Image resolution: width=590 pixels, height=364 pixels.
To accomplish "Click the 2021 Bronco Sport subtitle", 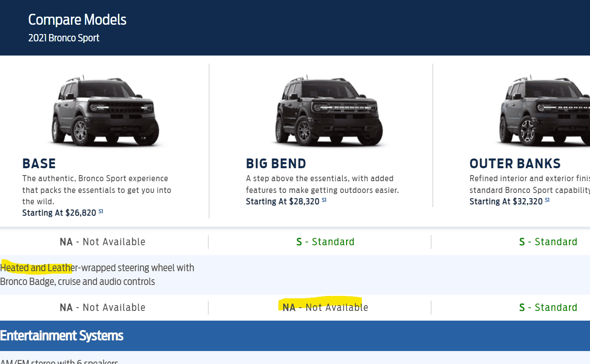I will click(x=64, y=38).
